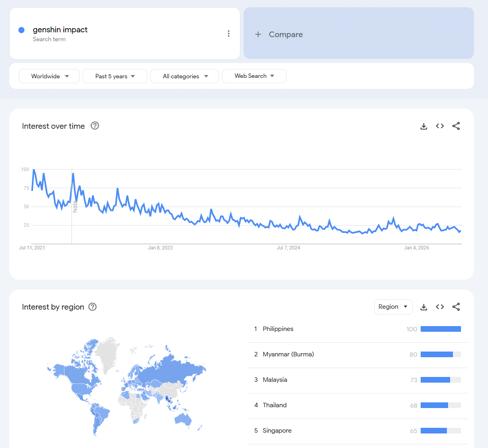Open the Worldwide location dropdown
488x448 pixels.
(x=49, y=76)
